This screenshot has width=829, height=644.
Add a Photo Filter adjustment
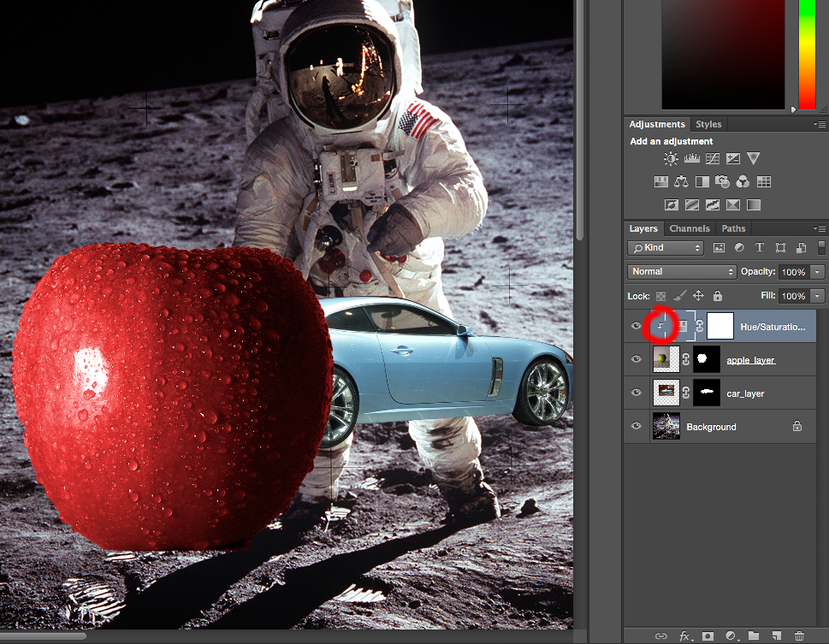click(x=723, y=182)
